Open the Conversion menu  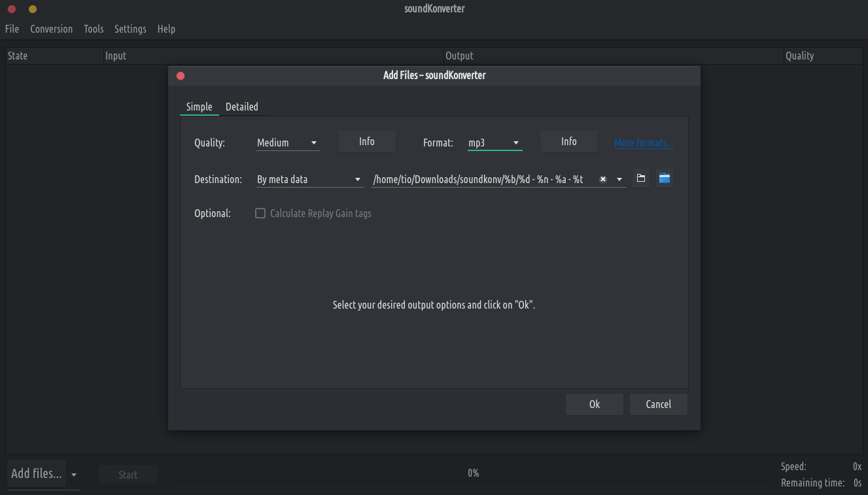[52, 29]
